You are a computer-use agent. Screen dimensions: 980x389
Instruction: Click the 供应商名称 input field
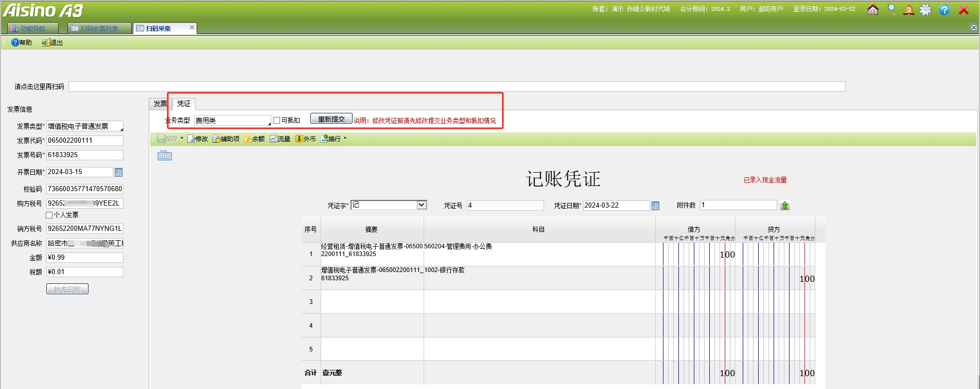(85, 243)
